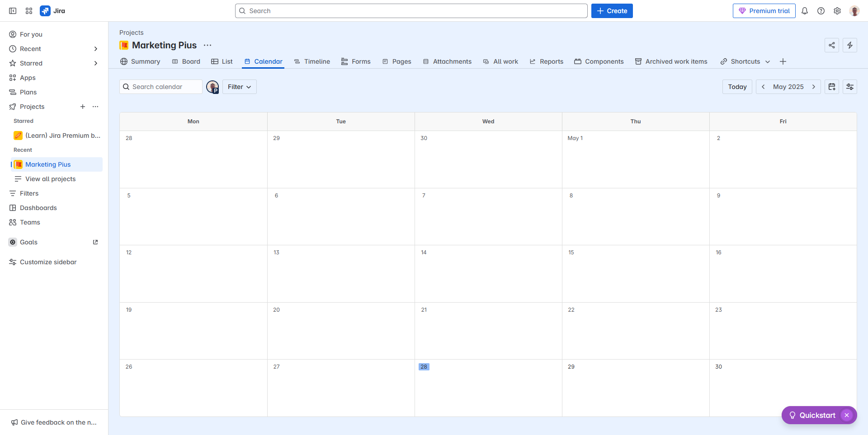Click calendar day 14 cell

tap(488, 274)
